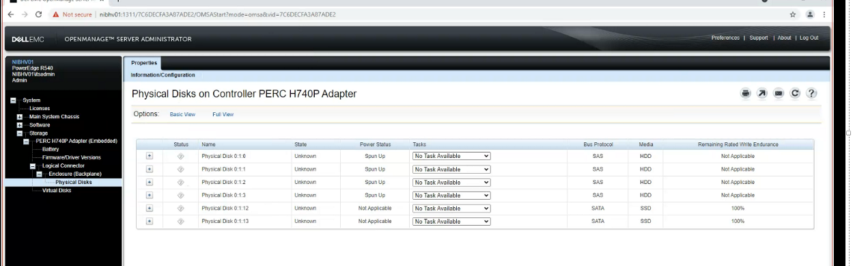868x266 pixels.
Task: Click the status icon for Physical Disk 0:1:2
Action: point(181,182)
